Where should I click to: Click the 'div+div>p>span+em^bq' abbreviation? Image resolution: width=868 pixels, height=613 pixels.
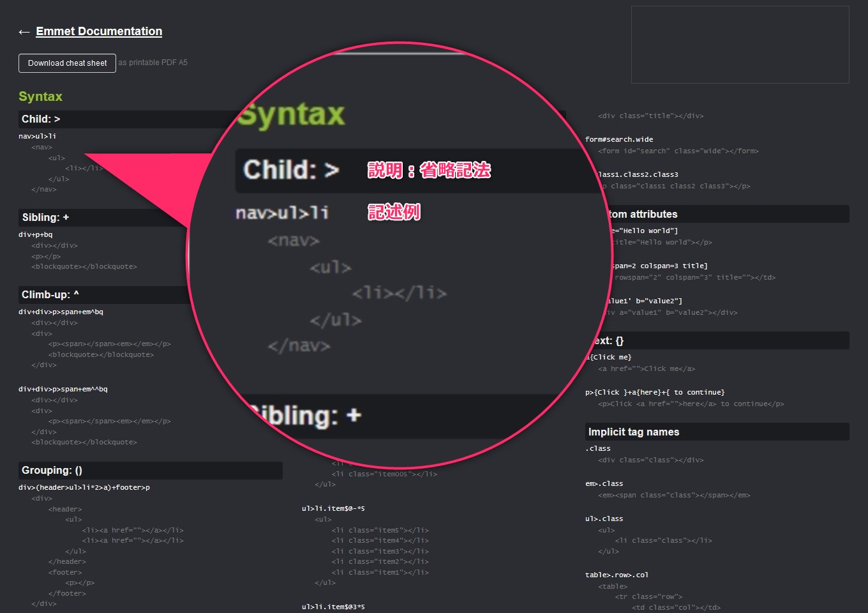click(61, 312)
